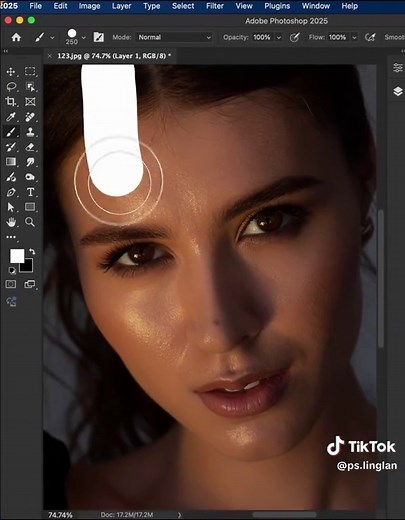Swap foreground and background colors
This screenshot has height=520, width=405.
pos(32,252)
